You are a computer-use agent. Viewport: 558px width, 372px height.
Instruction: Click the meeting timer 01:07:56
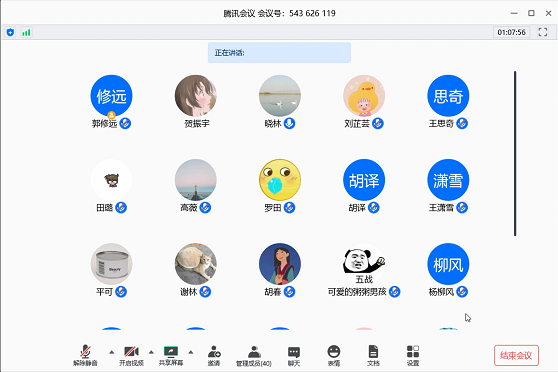click(511, 32)
